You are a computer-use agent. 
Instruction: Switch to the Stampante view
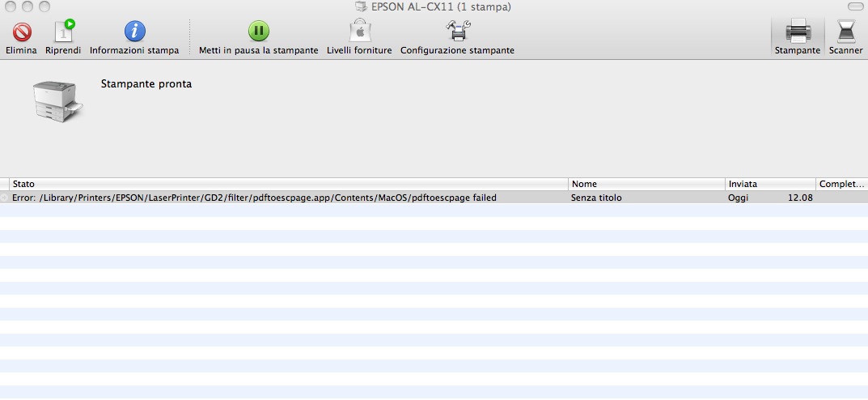798,36
